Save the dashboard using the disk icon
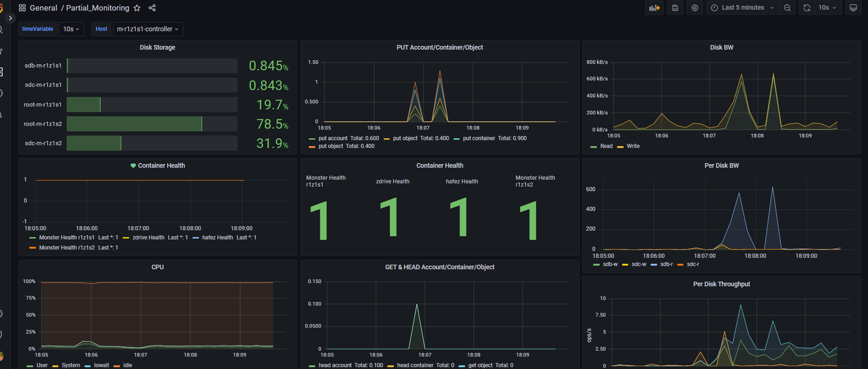This screenshot has width=868, height=369. [x=675, y=8]
